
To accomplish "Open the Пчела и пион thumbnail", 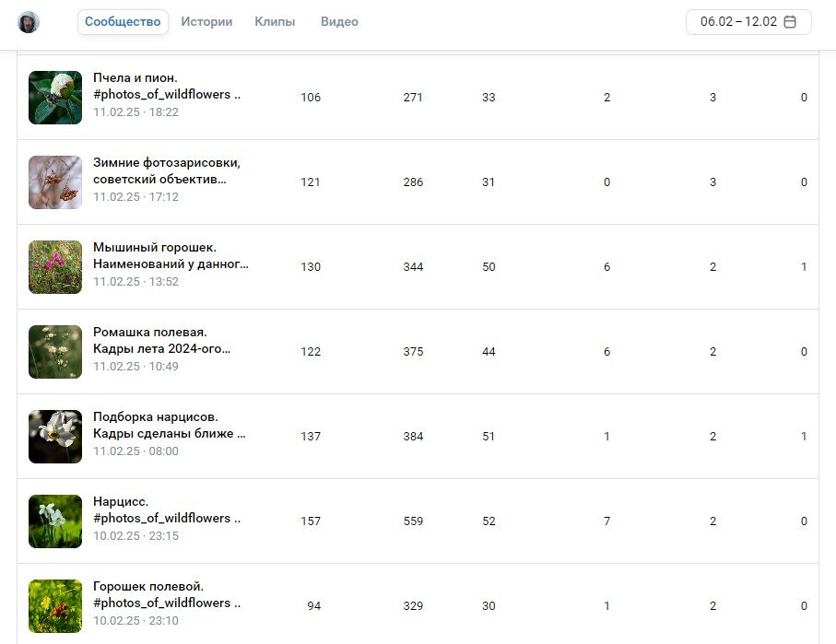I will click(x=55, y=98).
